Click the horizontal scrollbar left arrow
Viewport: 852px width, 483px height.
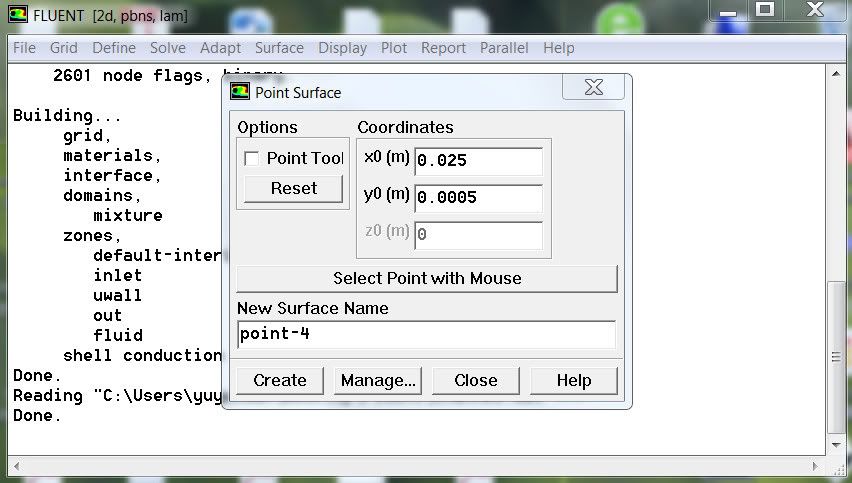click(12, 462)
